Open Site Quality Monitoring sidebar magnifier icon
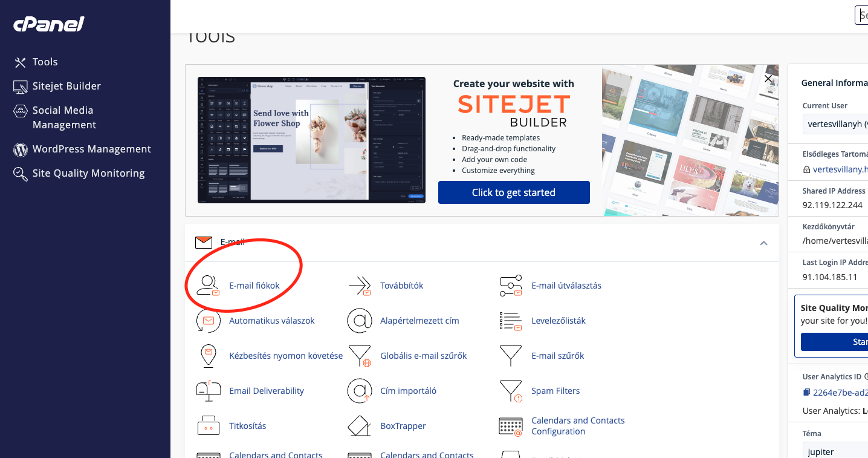This screenshot has height=458, width=868. pyautogui.click(x=21, y=174)
